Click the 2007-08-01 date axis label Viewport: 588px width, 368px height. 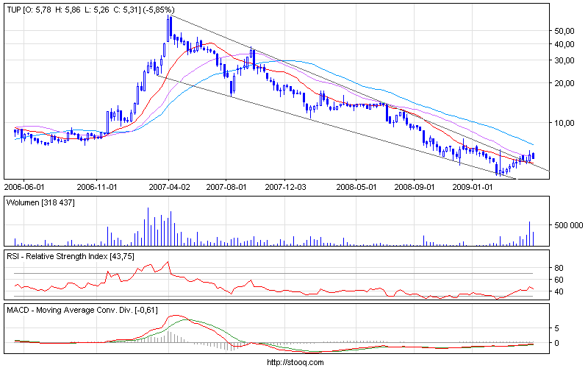[226, 188]
